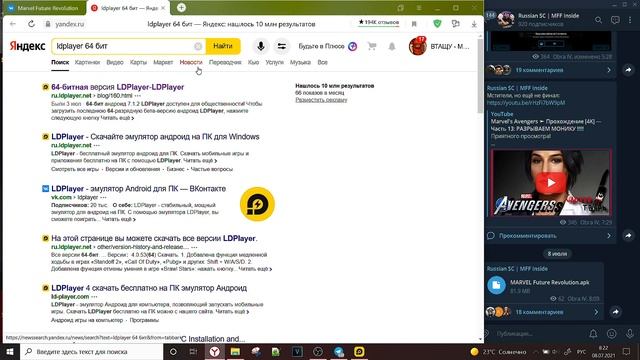Expand the Все categories menu
640x360 pixels.
pos(322,62)
